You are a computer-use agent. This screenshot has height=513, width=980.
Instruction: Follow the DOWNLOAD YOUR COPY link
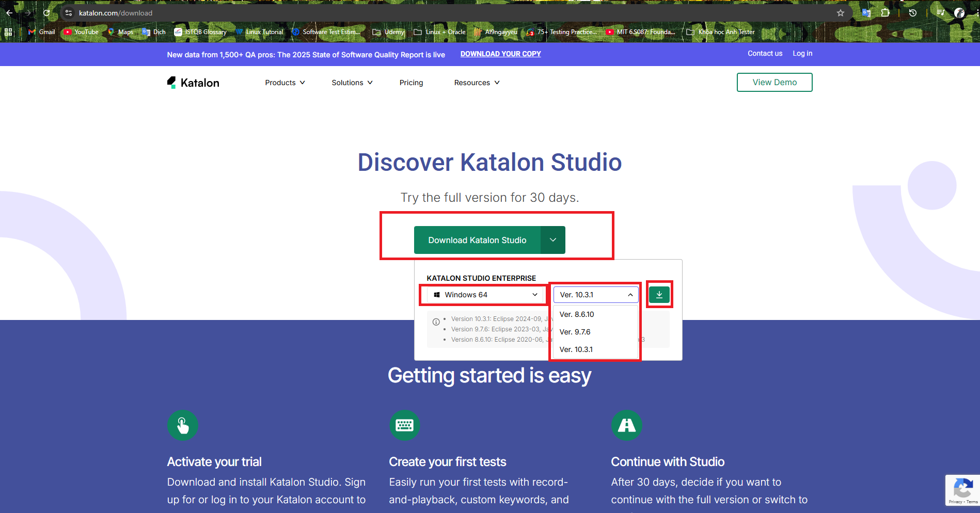tap(500, 54)
